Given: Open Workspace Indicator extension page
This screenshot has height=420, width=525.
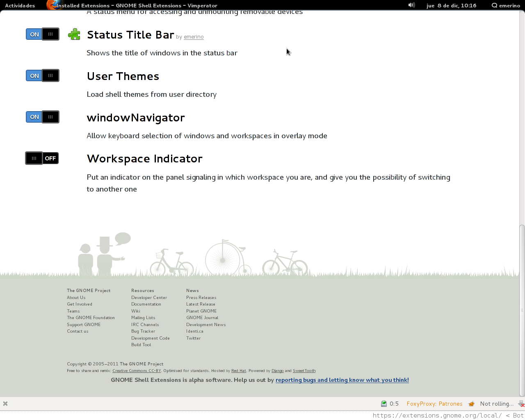Looking at the screenshot, I should coord(145,159).
